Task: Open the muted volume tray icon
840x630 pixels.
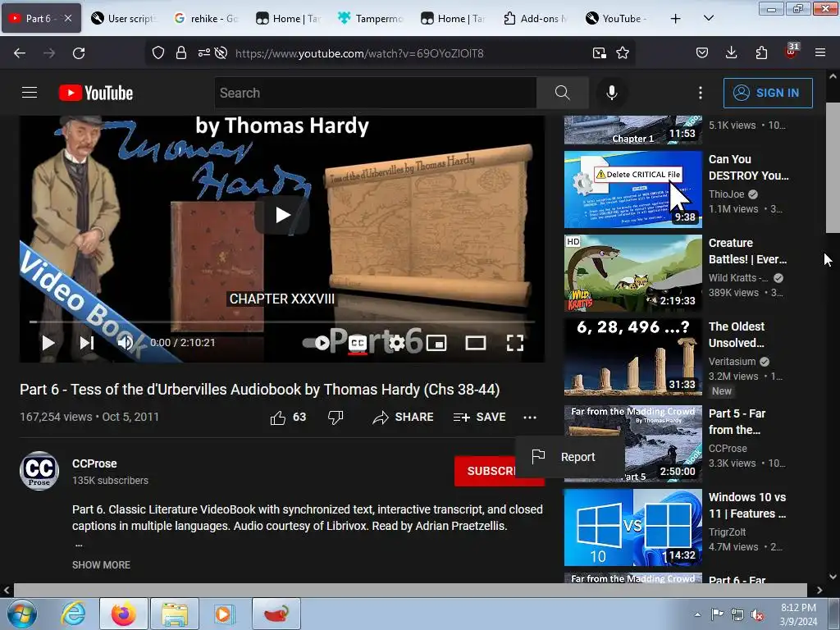Action: click(x=757, y=614)
